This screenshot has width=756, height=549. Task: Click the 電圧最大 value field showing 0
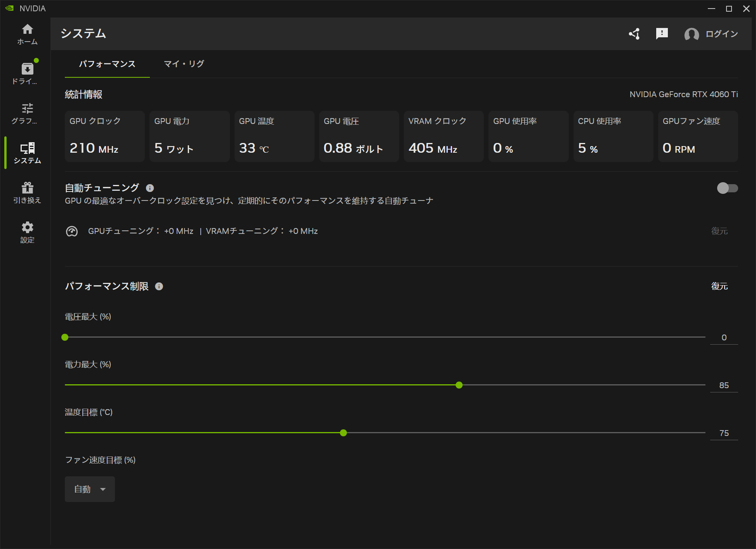point(724,337)
